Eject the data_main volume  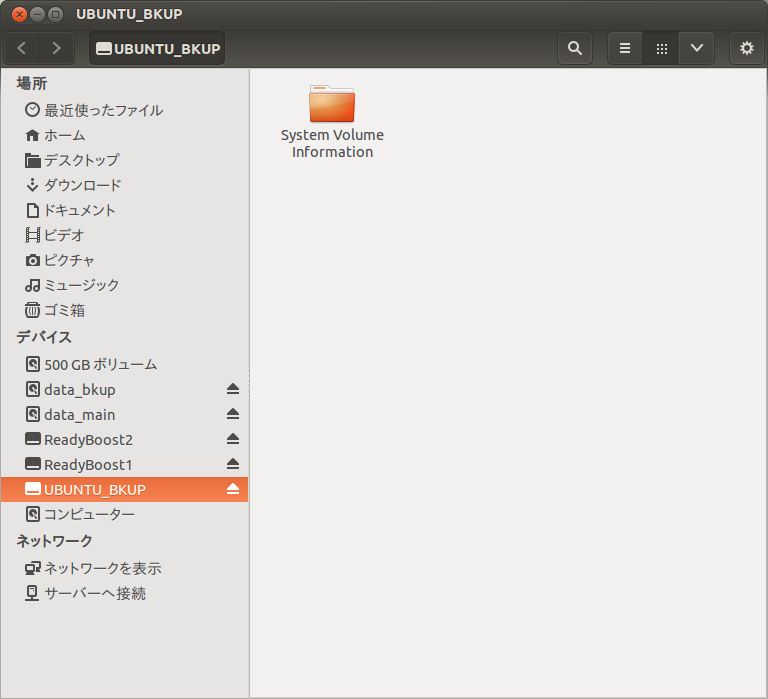(x=233, y=414)
